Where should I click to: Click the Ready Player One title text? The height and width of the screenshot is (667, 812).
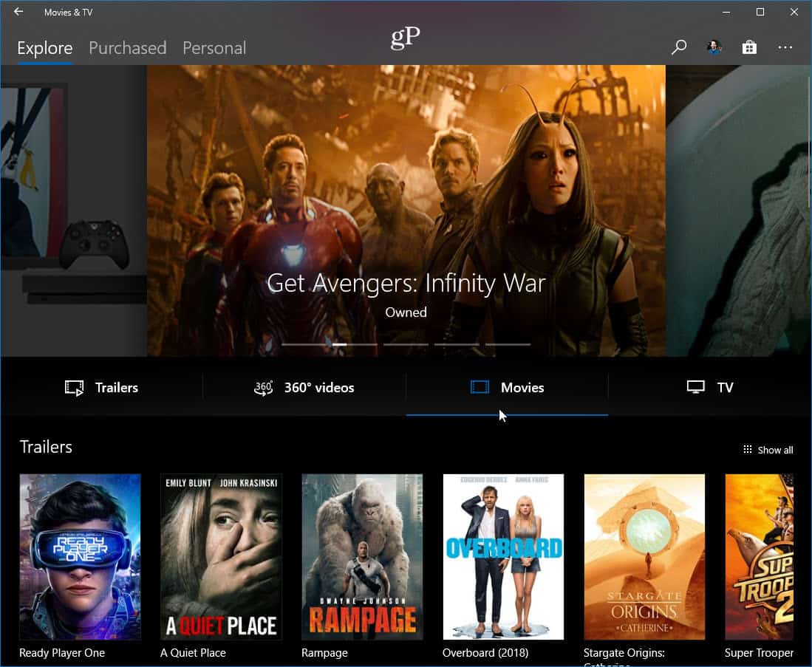pos(62,652)
